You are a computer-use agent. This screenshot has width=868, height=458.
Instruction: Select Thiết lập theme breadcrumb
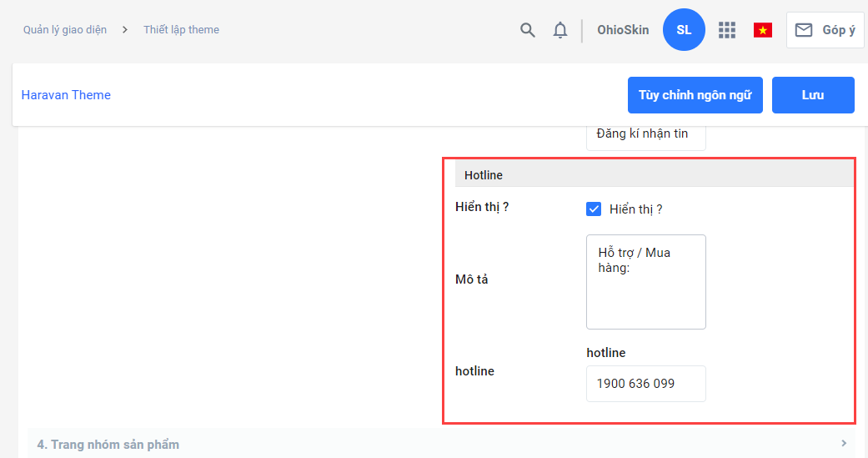click(x=181, y=30)
